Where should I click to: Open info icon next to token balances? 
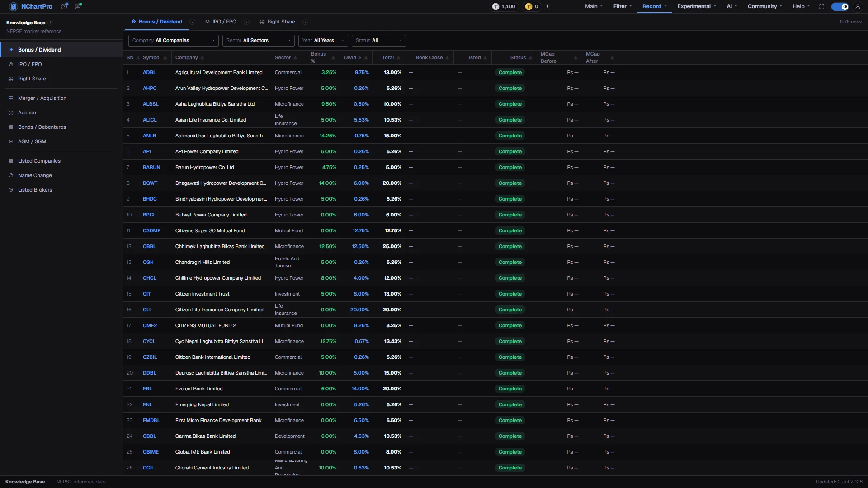point(547,6)
